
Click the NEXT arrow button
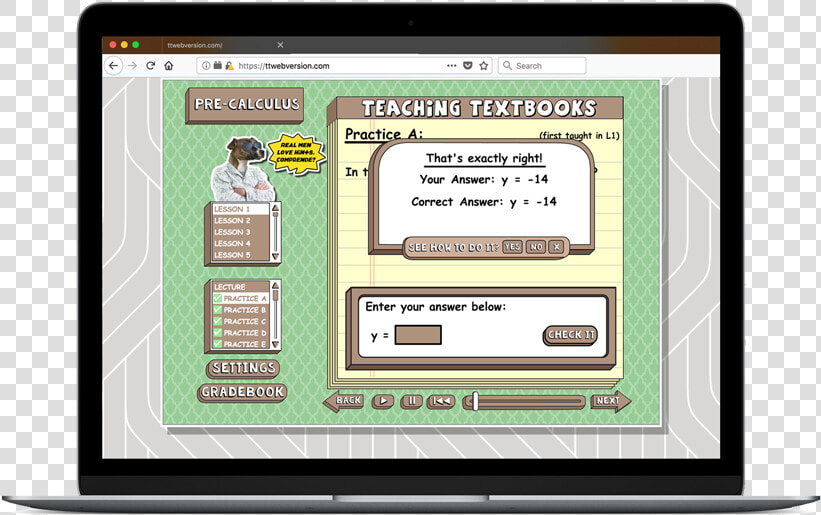(x=611, y=401)
